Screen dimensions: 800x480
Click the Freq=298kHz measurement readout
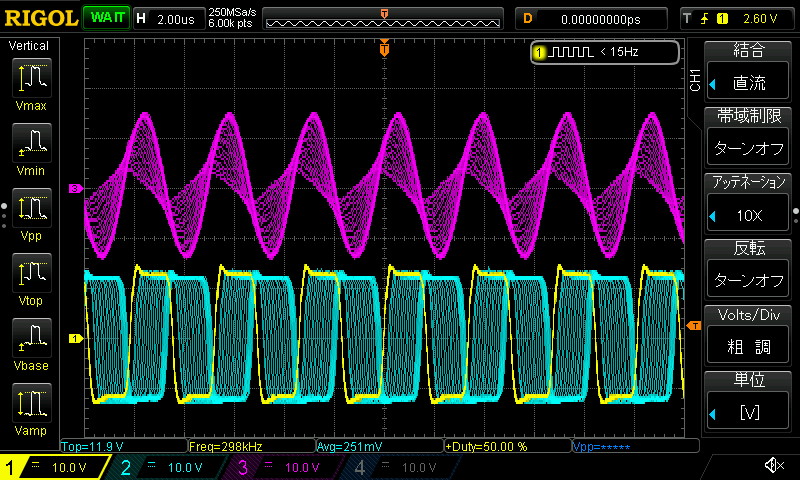(252, 446)
